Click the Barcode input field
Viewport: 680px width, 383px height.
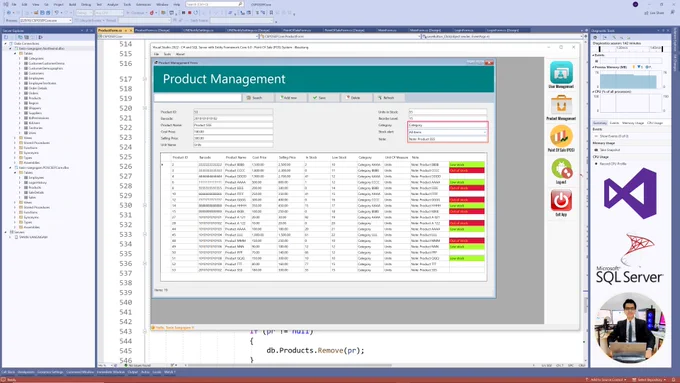click(x=233, y=118)
